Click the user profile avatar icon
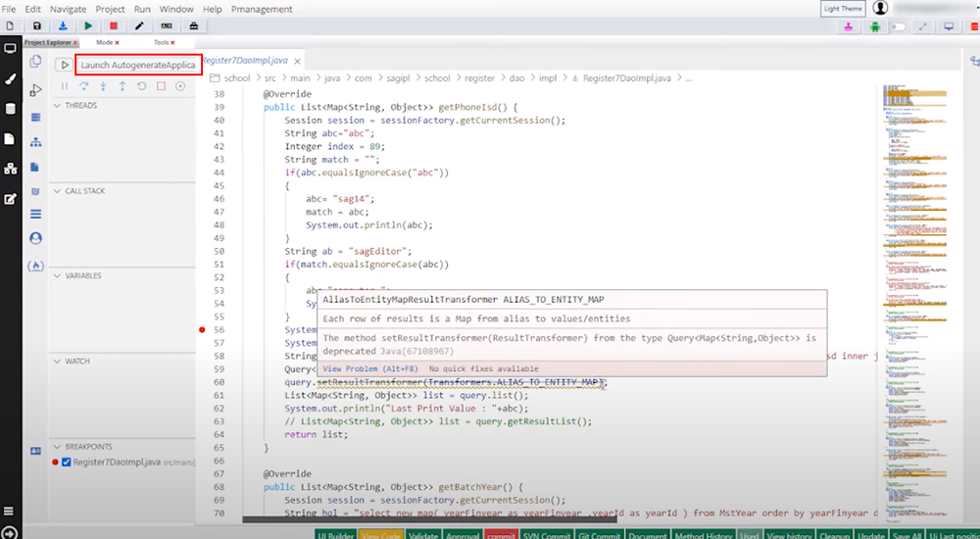The image size is (980, 539). coord(881,8)
